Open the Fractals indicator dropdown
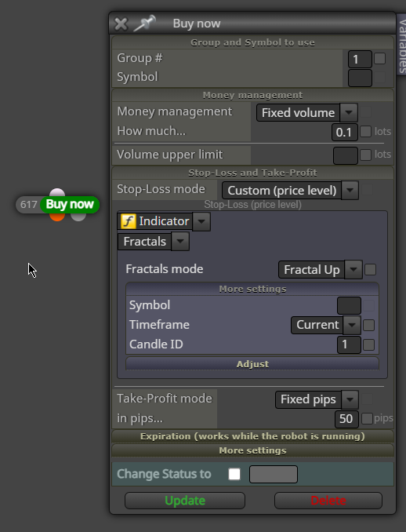The image size is (406, 532). coord(153,242)
